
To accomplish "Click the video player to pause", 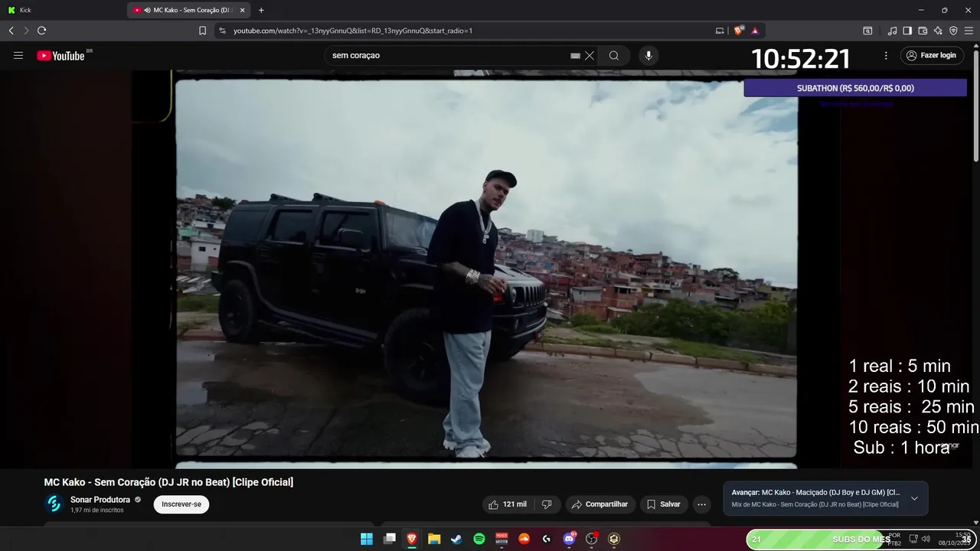I will pyautogui.click(x=486, y=268).
